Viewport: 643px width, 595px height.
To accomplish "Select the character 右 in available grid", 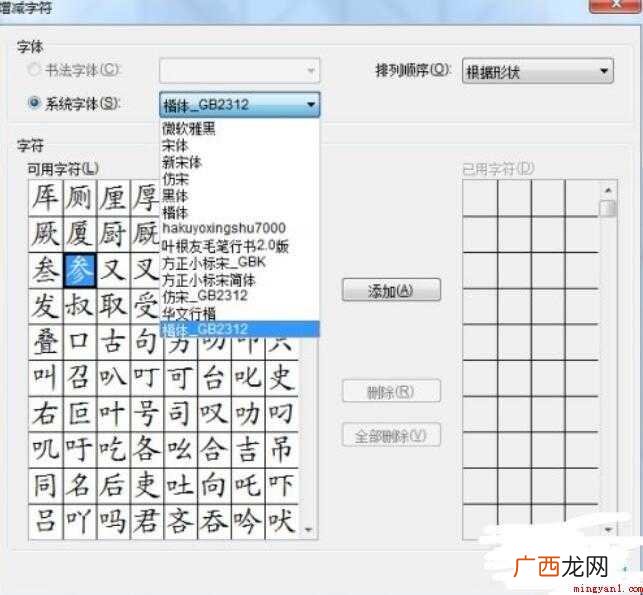I will click(46, 414).
